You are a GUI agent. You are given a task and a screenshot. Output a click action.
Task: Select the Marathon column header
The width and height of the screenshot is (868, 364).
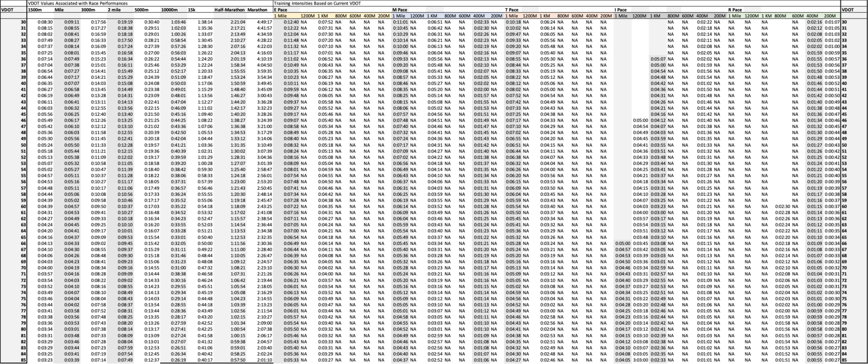click(257, 10)
